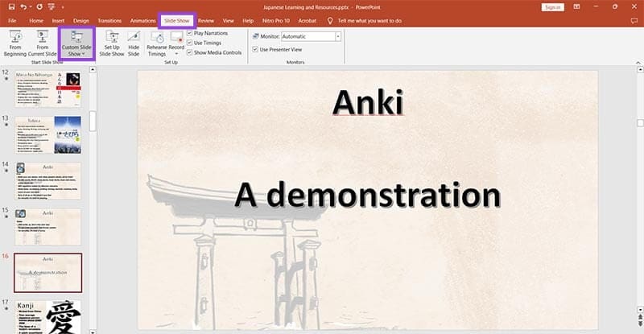Open the Undo history dropdown arrow
644x334 pixels.
tap(31, 7)
